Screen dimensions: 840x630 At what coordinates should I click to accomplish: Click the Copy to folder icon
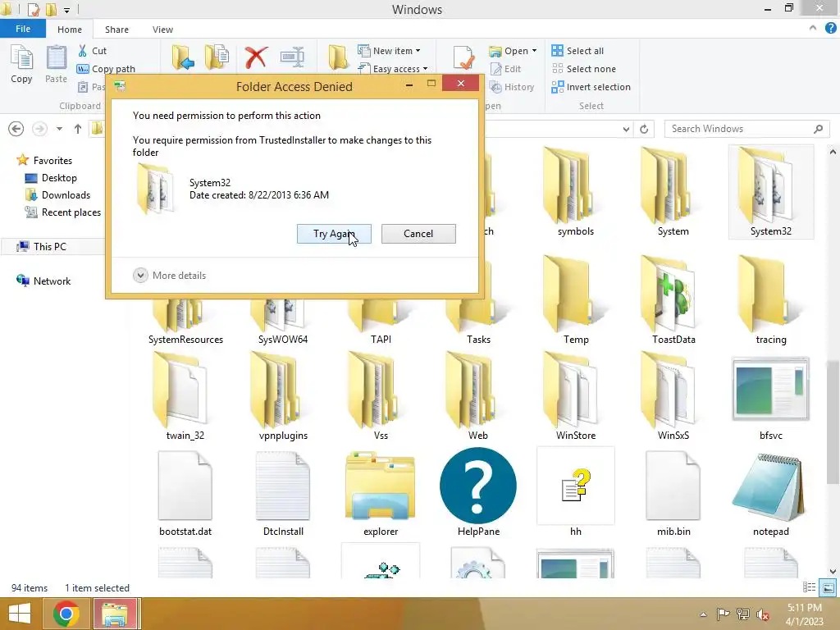pos(217,58)
